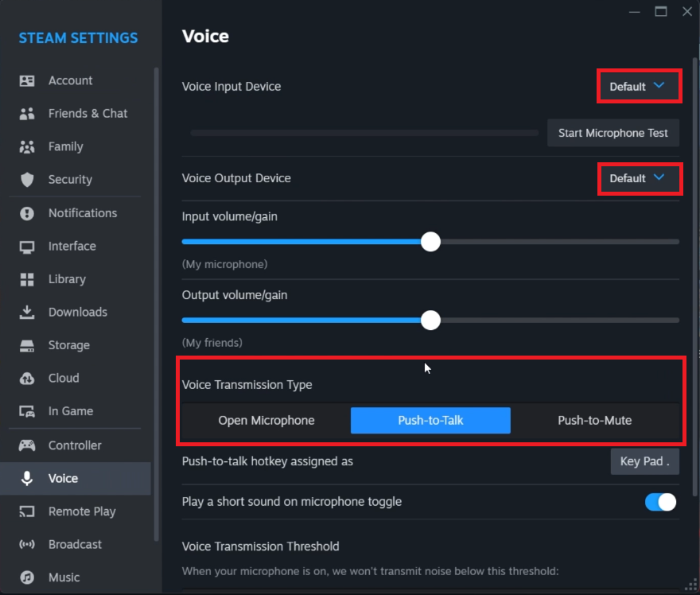Select Push-to-Mute transmission type

[595, 421]
